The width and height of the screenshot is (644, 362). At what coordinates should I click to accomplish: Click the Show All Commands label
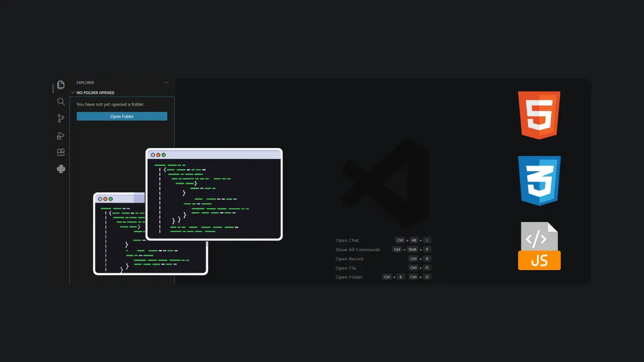(358, 249)
